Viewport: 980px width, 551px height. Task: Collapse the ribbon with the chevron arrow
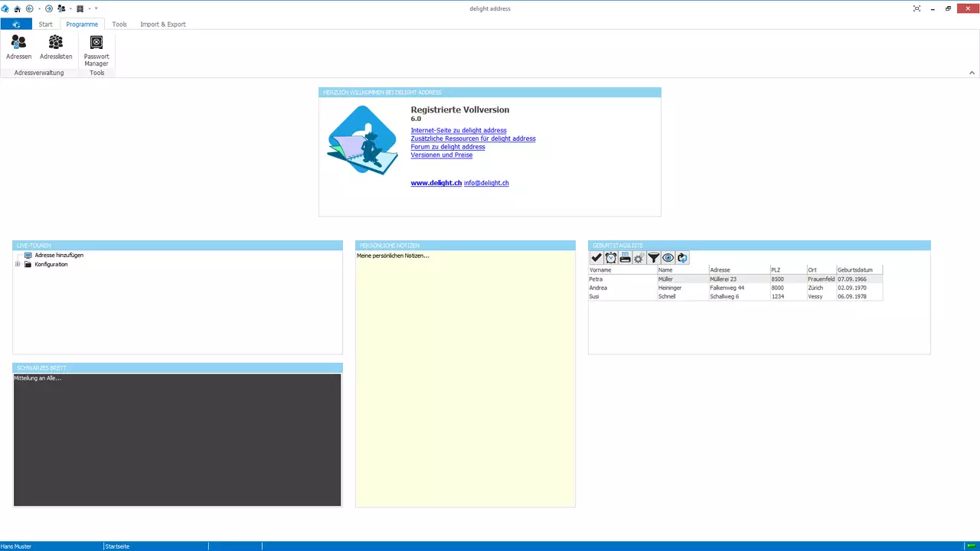point(972,73)
